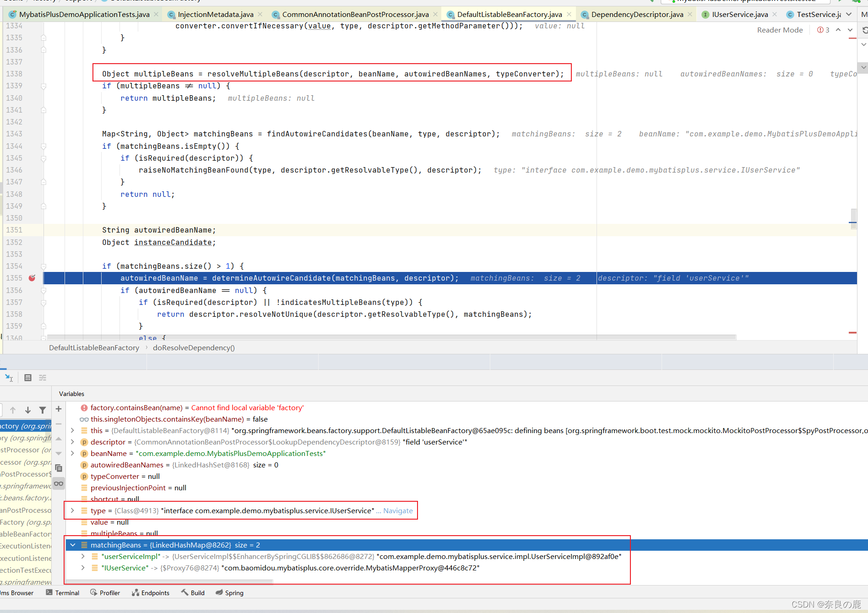Image resolution: width=868 pixels, height=613 pixels.
Task: Expand the this variable in Variables panel
Action: (x=72, y=430)
